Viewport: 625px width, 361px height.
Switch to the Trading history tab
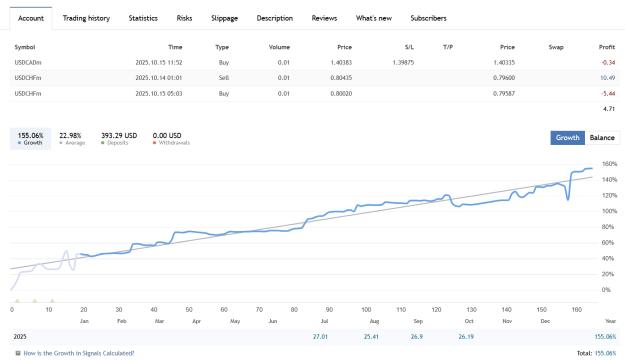(86, 18)
